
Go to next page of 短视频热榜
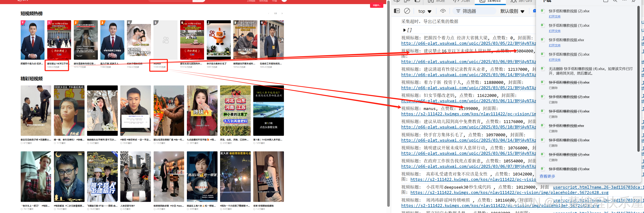click(282, 13)
